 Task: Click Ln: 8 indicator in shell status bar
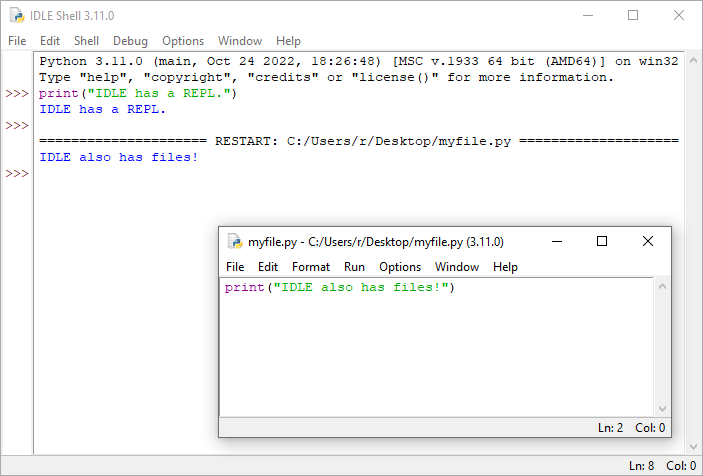point(641,466)
